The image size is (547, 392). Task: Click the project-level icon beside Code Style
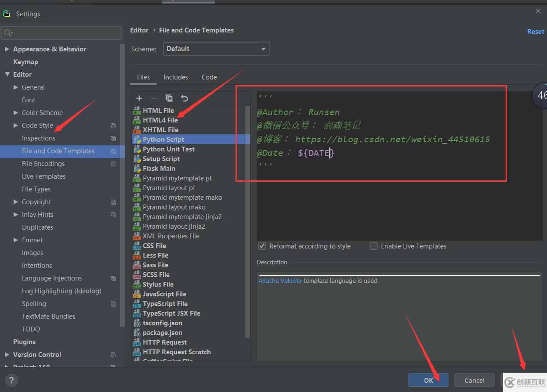tap(113, 126)
